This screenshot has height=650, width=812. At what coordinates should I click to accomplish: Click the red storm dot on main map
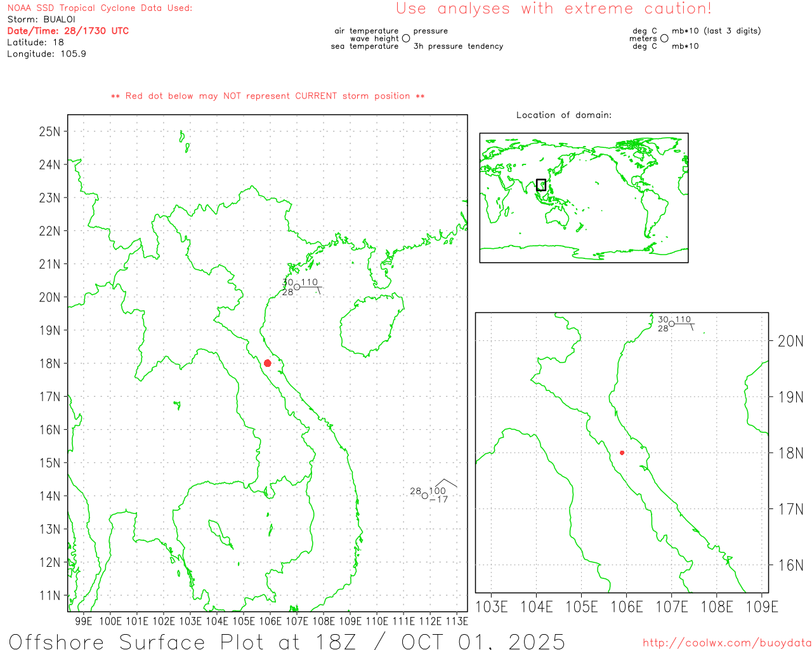267,363
